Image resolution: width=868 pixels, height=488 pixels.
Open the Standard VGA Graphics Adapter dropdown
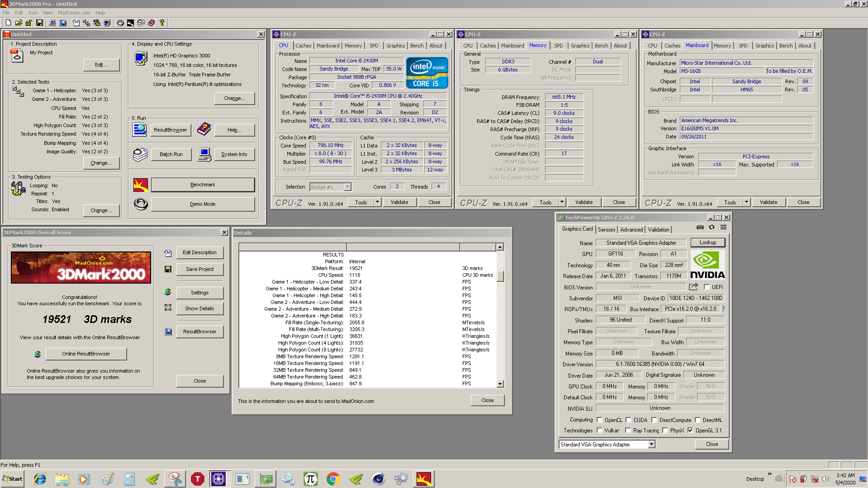pyautogui.click(x=651, y=444)
